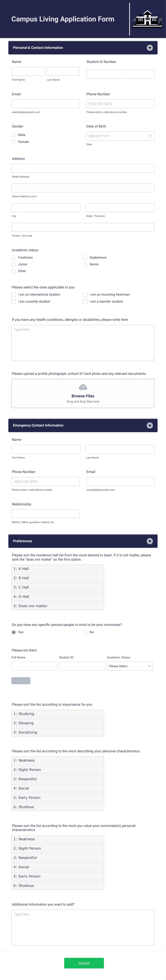Collapse the Preferences section

(150, 541)
